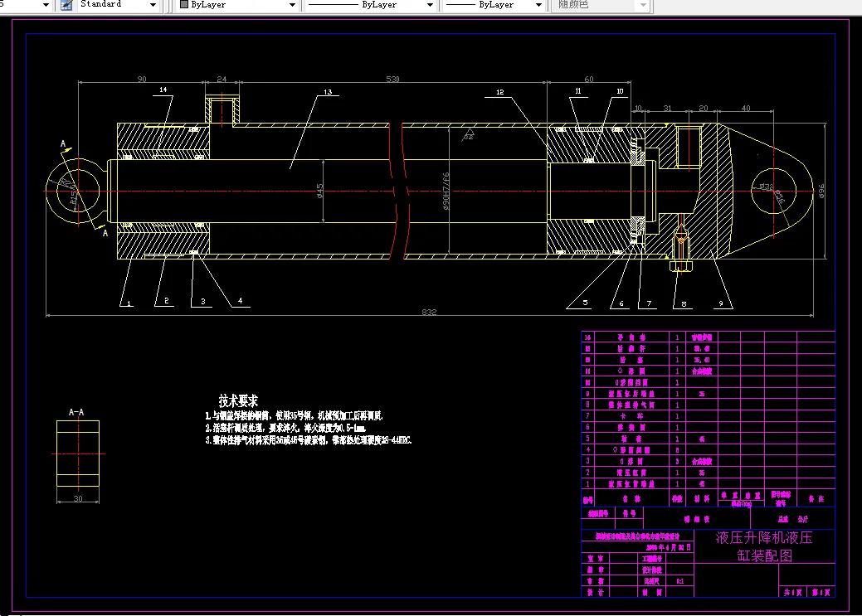
Task: Select the A-A section view label
Action: pos(76,412)
